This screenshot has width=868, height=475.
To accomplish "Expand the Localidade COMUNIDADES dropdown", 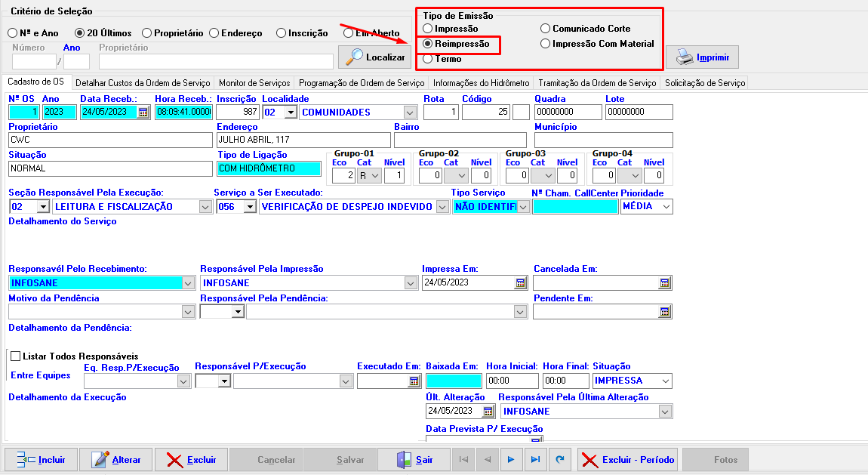I will pos(410,113).
